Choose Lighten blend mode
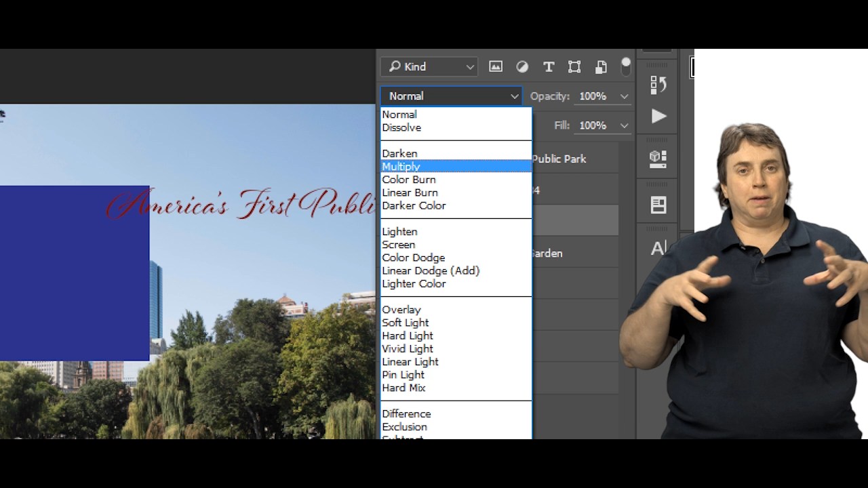The width and height of the screenshot is (868, 488). coord(456,231)
